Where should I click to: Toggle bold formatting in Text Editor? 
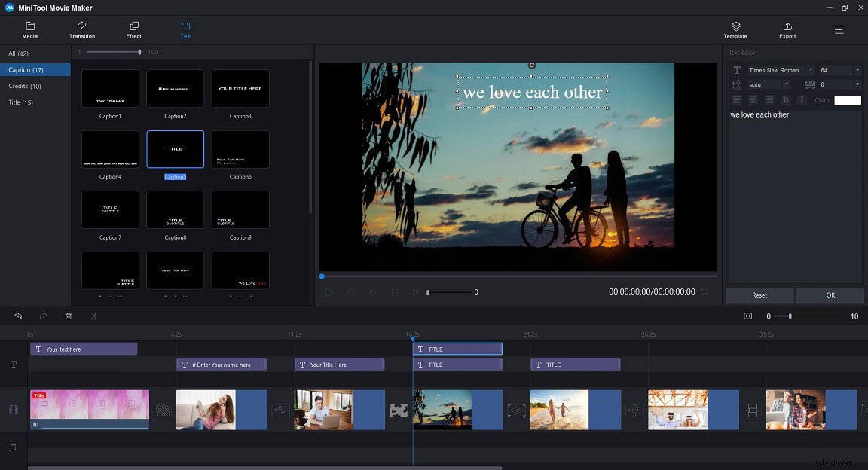click(786, 100)
